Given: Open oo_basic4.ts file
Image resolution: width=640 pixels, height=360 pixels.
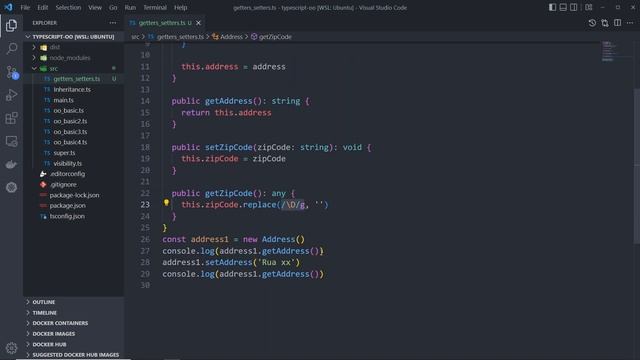Looking at the screenshot, I should tap(73, 142).
